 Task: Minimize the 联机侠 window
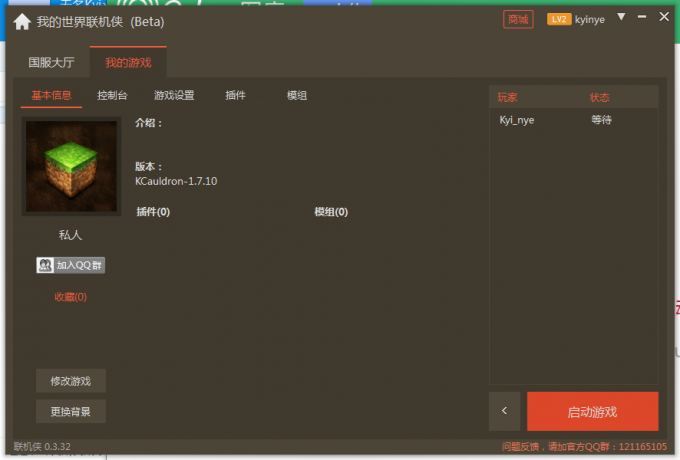642,17
